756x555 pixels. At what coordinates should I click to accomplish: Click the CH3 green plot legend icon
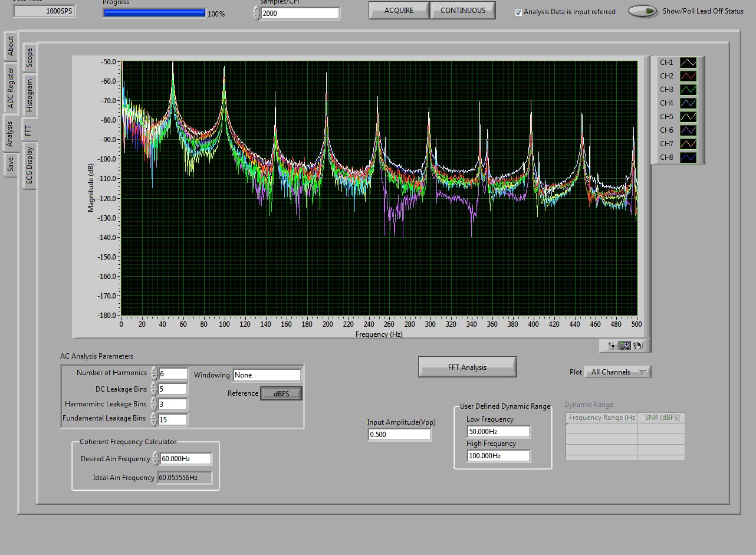(688, 90)
